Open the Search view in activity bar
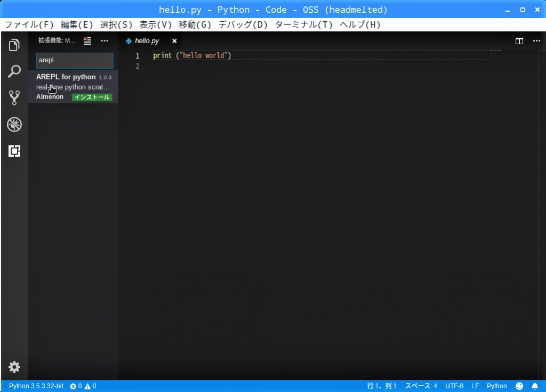This screenshot has width=546, height=392. 14,71
